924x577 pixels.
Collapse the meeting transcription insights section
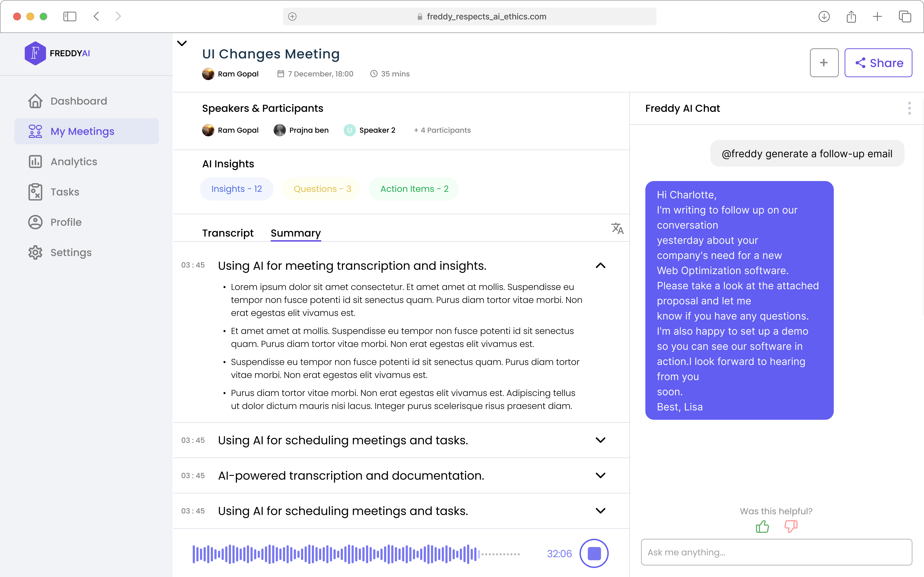click(600, 265)
